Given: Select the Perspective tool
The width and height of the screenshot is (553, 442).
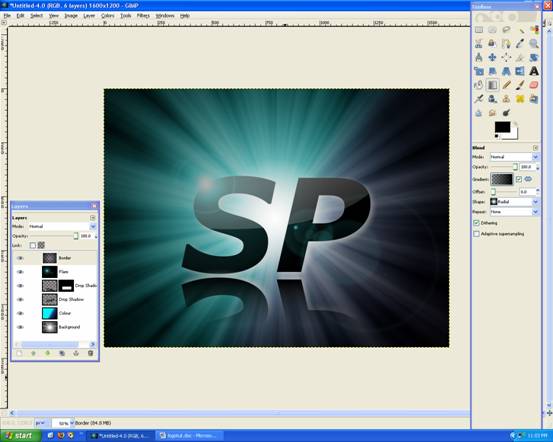Looking at the screenshot, I should coord(506,71).
